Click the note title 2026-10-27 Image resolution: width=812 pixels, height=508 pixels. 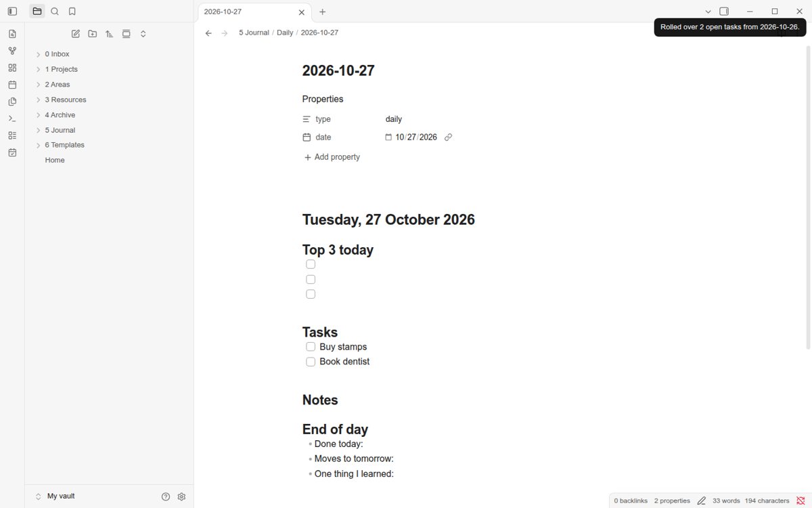click(x=338, y=70)
